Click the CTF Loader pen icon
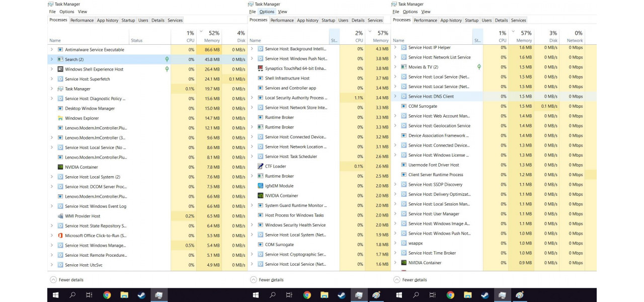Viewport: 644px width, 302px height. (x=260, y=166)
